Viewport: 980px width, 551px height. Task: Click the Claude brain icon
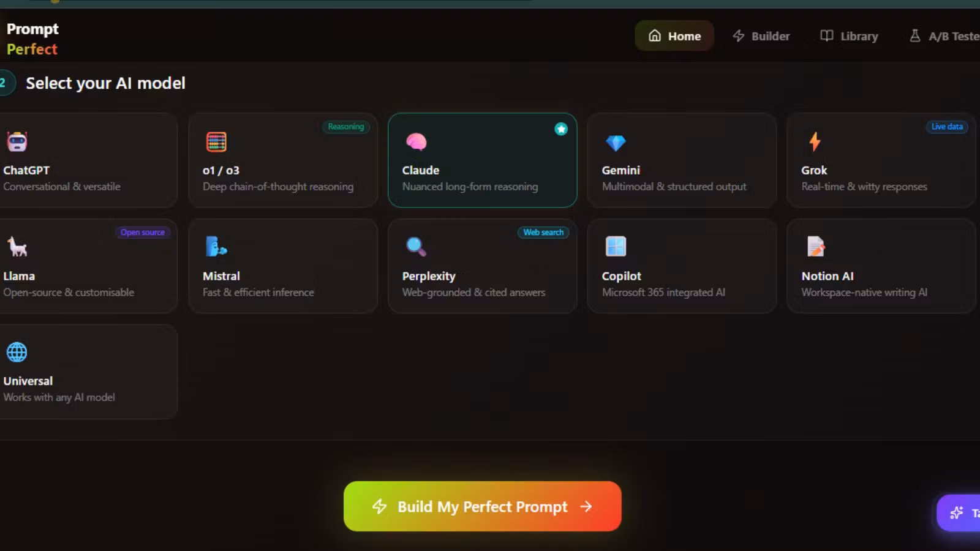(x=416, y=141)
